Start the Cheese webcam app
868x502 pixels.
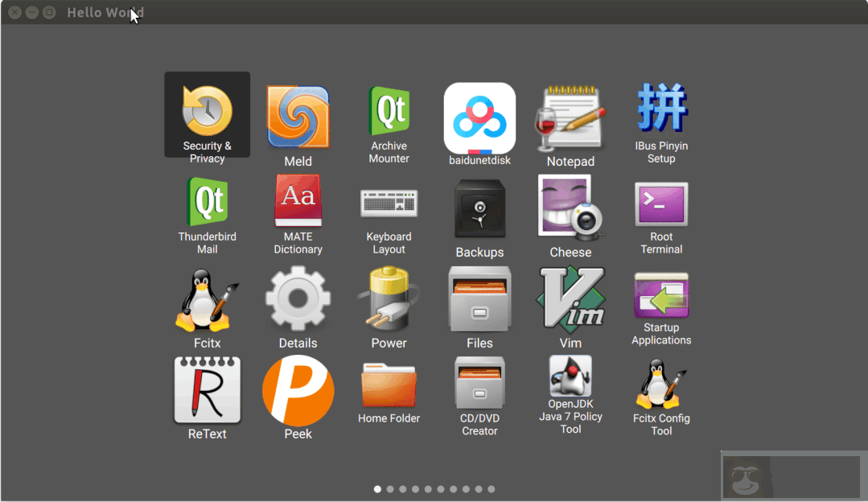[570, 205]
